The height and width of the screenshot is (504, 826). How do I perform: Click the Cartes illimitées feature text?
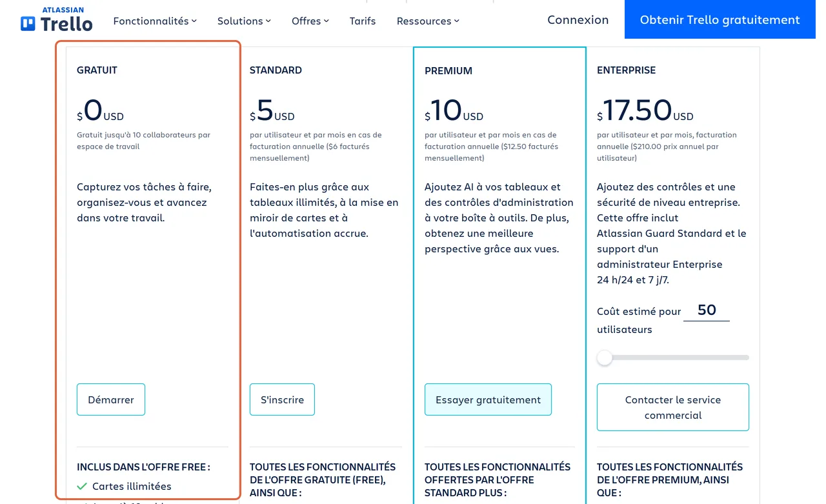(132, 487)
